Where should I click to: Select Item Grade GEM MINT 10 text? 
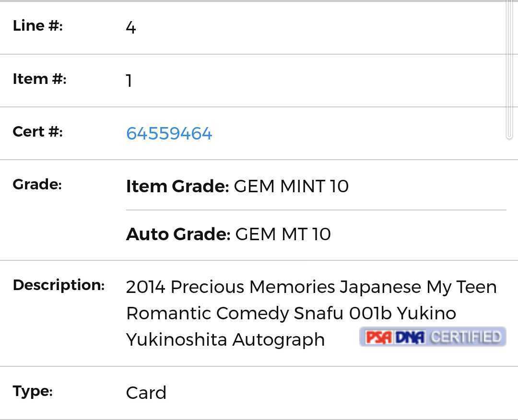coord(237,186)
